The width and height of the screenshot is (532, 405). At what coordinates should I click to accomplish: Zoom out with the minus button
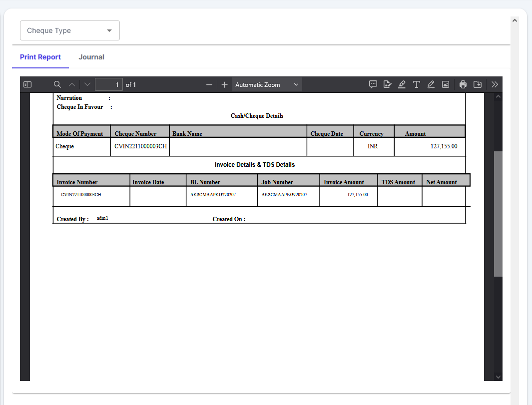coord(209,84)
